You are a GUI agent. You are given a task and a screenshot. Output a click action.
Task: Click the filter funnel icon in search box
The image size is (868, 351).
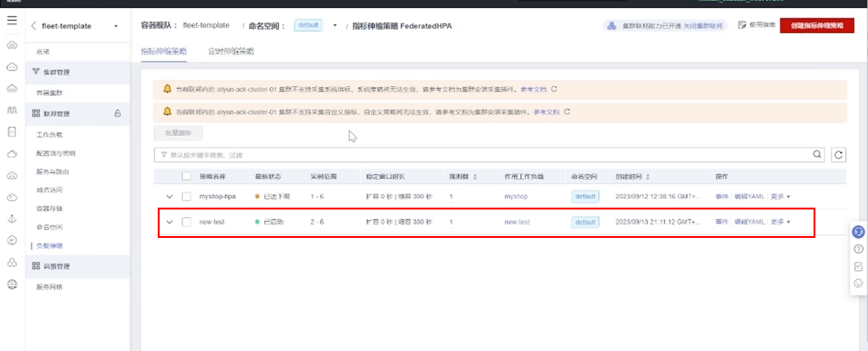[164, 155]
